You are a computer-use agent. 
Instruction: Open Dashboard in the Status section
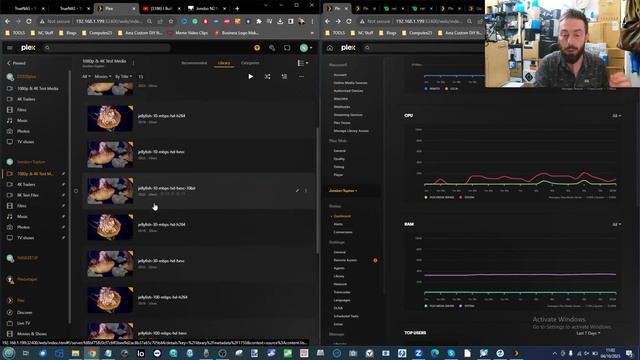[x=342, y=216]
